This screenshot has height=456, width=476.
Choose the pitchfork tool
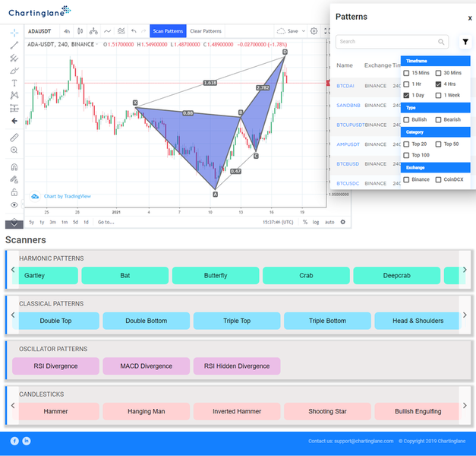[x=14, y=58]
